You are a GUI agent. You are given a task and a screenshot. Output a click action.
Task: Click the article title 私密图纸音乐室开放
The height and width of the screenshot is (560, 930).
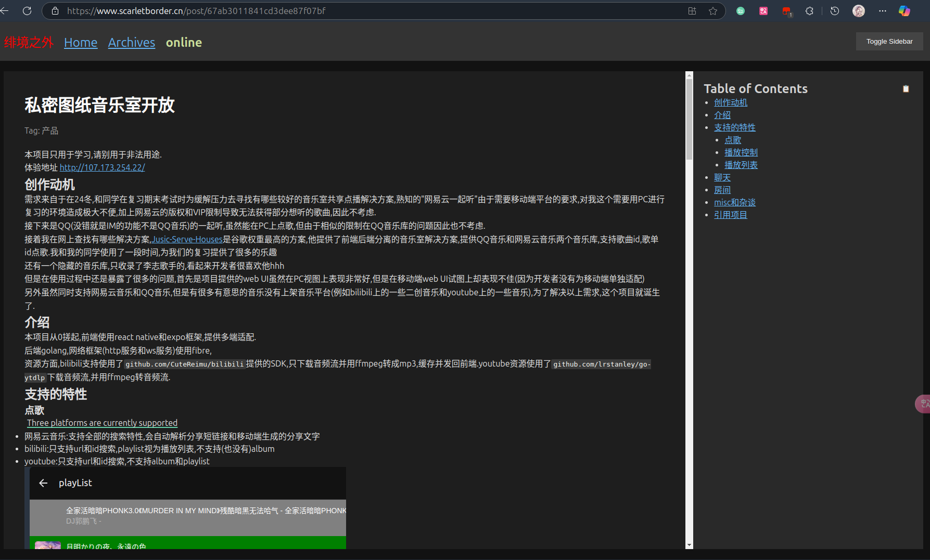(x=99, y=105)
